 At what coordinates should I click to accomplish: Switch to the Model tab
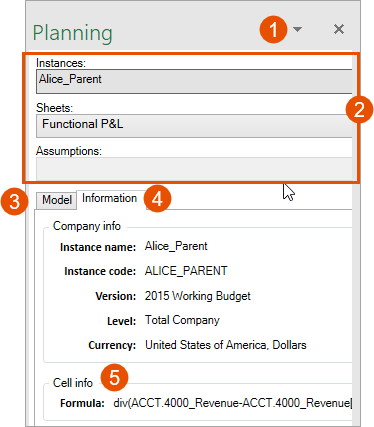[x=57, y=200]
